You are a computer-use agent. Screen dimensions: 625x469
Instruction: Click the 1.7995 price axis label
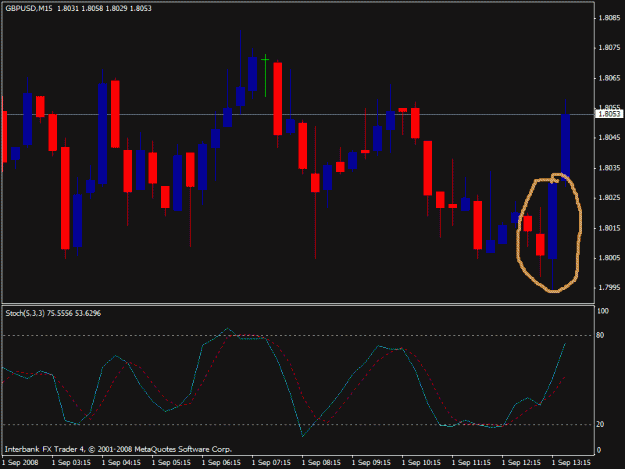click(609, 288)
